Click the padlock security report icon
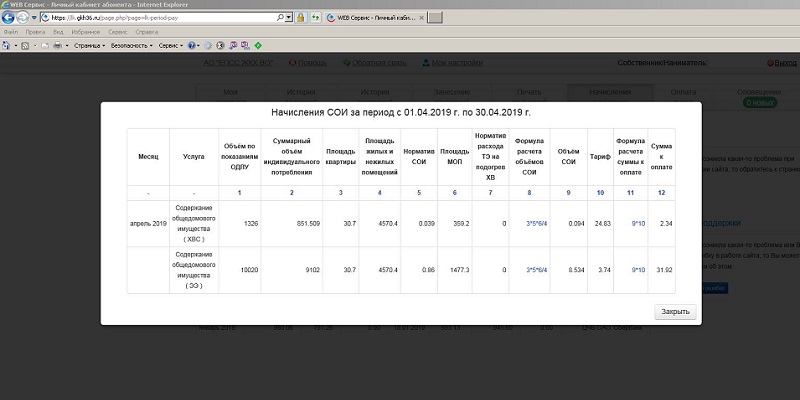 click(x=301, y=17)
